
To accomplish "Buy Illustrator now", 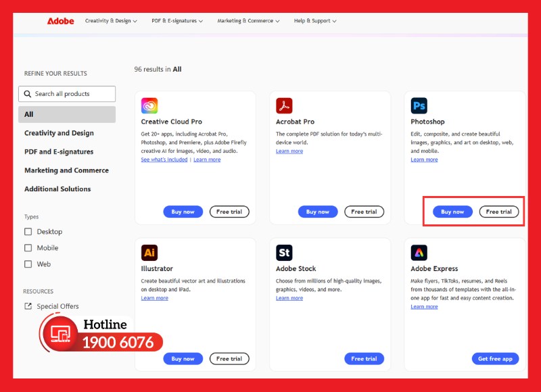I will click(x=183, y=359).
